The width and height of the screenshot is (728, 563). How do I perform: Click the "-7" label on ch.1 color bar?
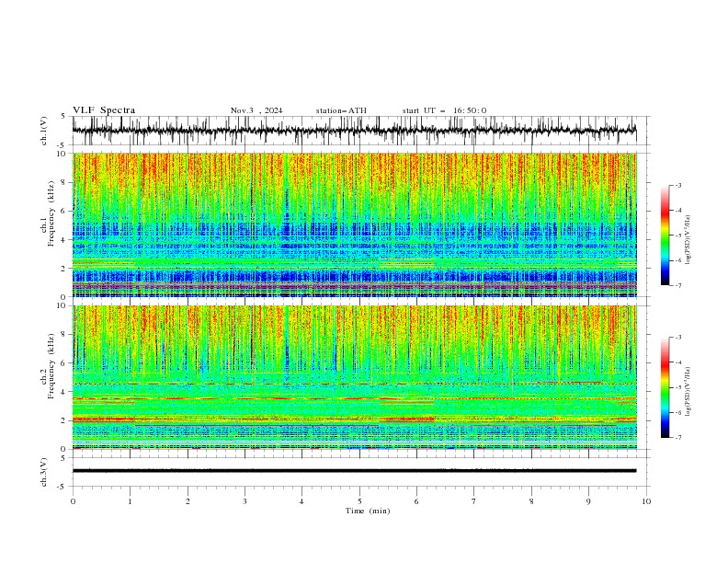pyautogui.click(x=677, y=285)
